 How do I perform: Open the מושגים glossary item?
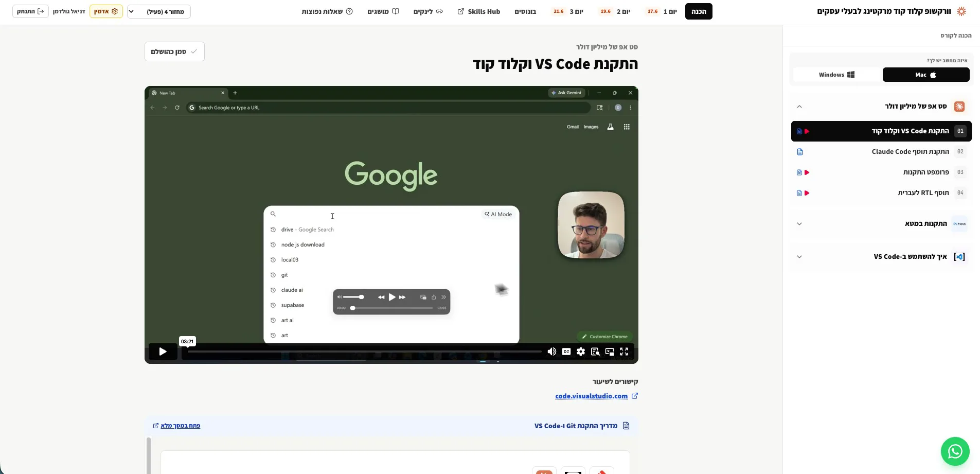[383, 11]
